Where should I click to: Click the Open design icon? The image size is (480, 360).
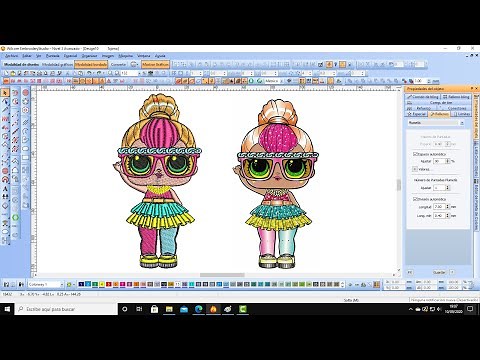click(x=13, y=73)
